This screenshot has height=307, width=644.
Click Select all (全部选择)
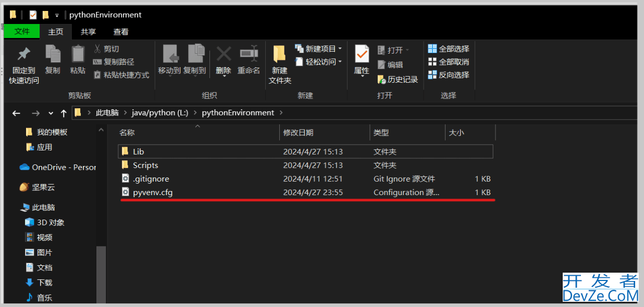pos(449,49)
